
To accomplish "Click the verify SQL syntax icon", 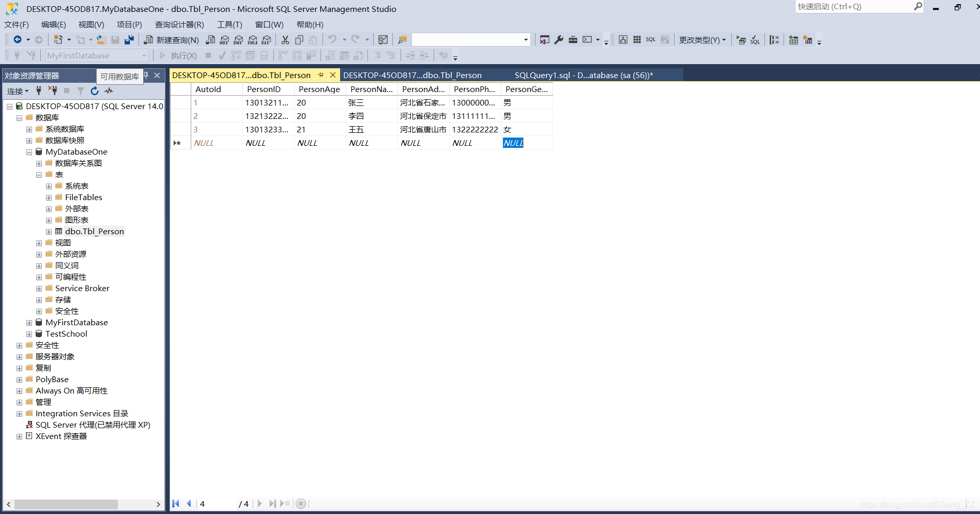I will [x=755, y=40].
